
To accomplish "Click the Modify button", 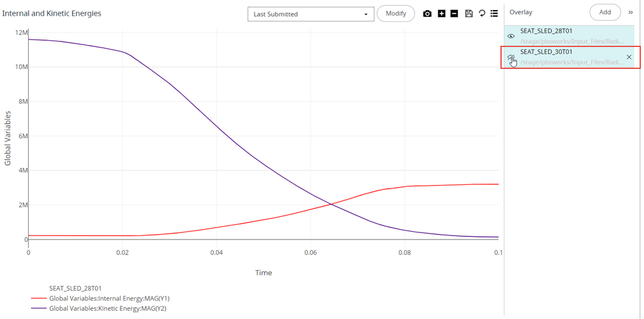I will [396, 14].
